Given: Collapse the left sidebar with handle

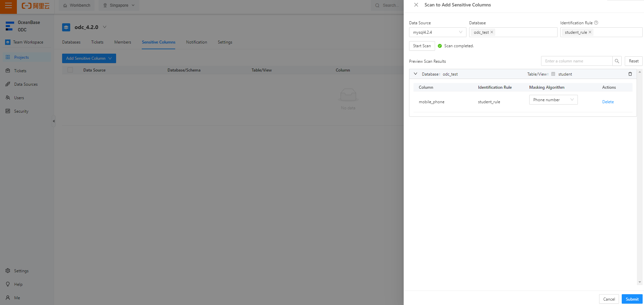Looking at the screenshot, I should 54,121.
